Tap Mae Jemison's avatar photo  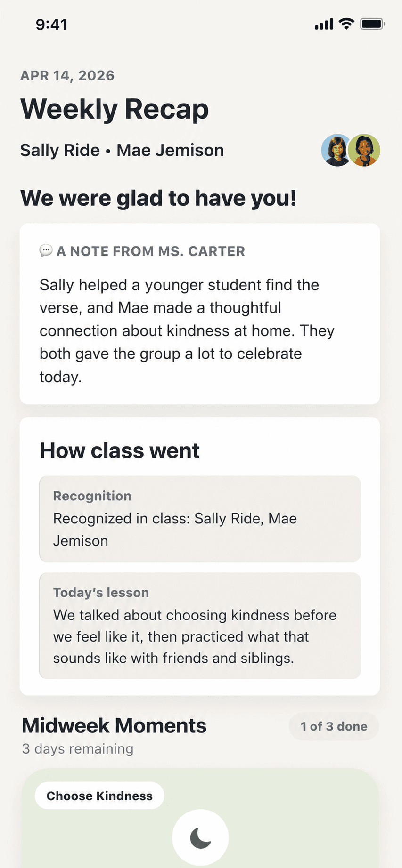(x=364, y=150)
